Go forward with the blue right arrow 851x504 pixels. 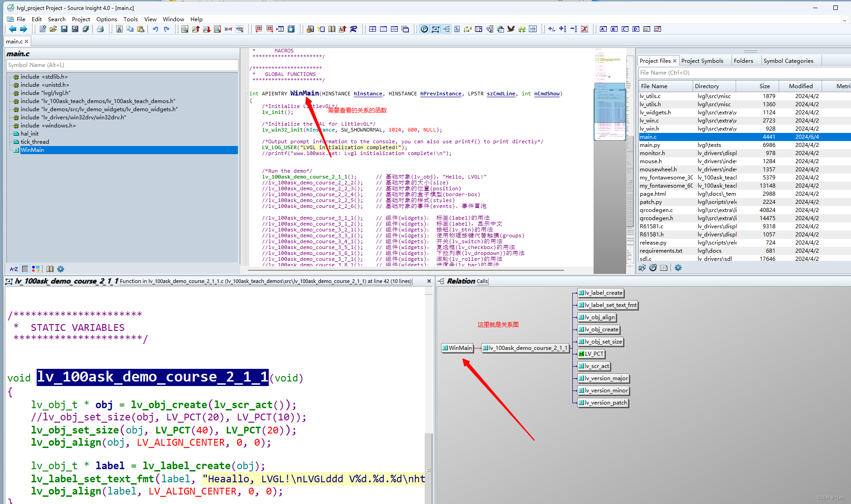pyautogui.click(x=24, y=29)
